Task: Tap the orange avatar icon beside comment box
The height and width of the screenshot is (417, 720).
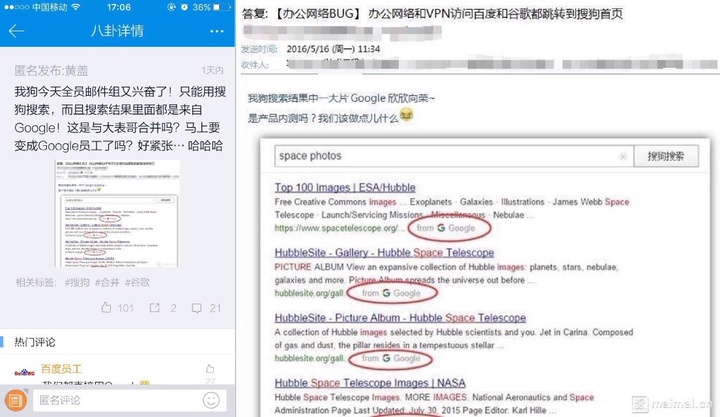Action: tap(15, 400)
